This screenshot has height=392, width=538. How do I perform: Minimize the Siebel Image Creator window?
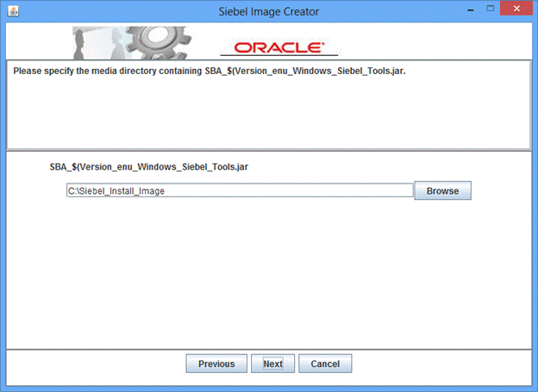pyautogui.click(x=471, y=10)
